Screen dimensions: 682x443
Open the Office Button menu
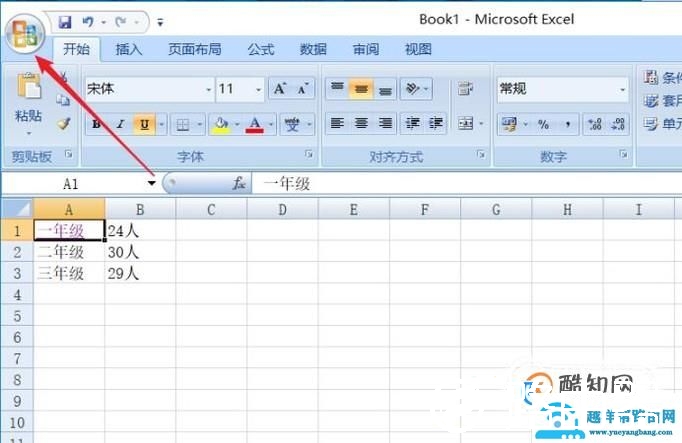coord(25,33)
